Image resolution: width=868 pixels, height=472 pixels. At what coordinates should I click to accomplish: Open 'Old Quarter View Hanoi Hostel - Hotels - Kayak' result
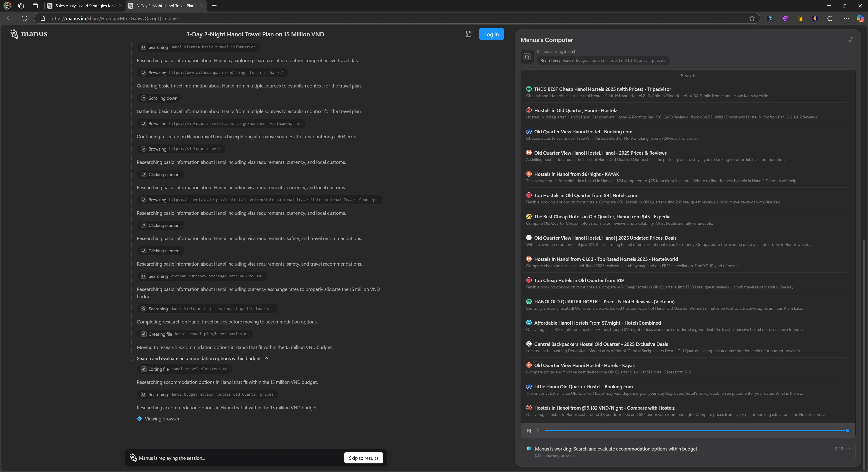point(584,365)
